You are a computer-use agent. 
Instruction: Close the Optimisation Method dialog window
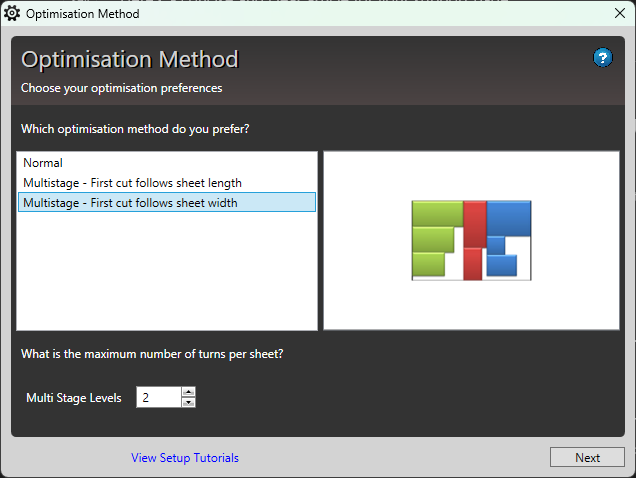[x=619, y=14]
